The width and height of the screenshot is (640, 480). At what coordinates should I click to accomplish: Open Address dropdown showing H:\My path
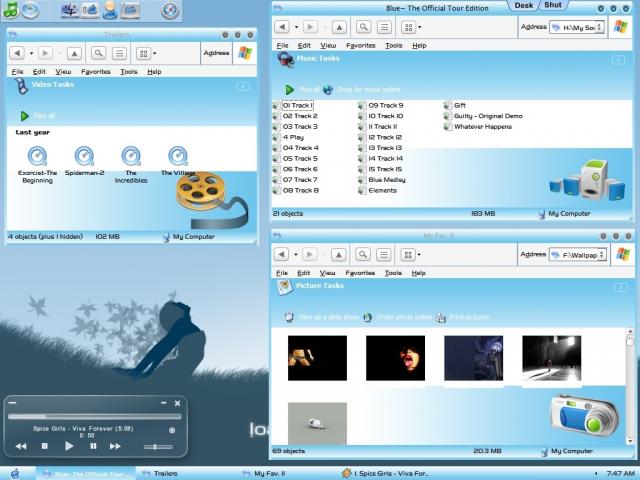point(599,27)
